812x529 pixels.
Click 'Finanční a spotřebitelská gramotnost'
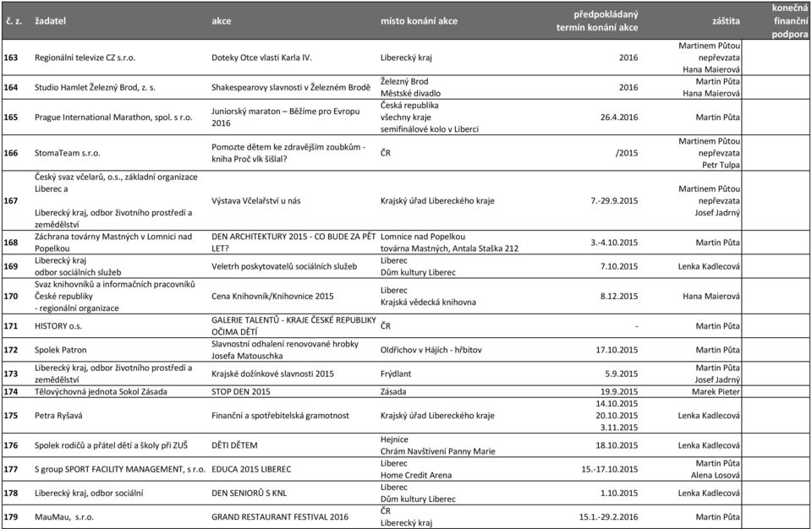point(280,416)
